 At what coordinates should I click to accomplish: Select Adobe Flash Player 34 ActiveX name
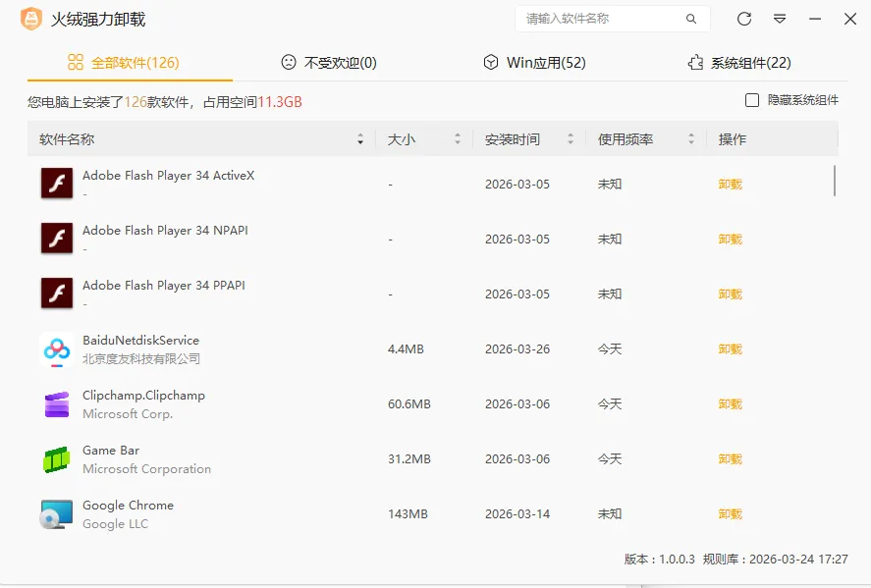(168, 176)
